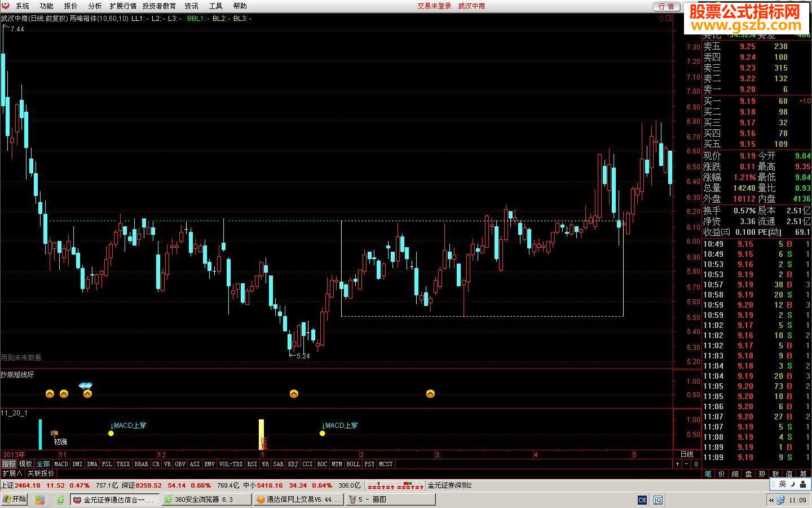
Task: Switch to the CR indicator
Action: 156,464
